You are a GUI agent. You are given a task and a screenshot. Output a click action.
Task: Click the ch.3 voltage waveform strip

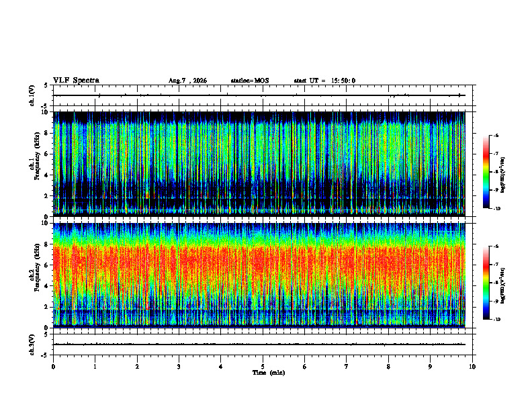[x=263, y=345]
